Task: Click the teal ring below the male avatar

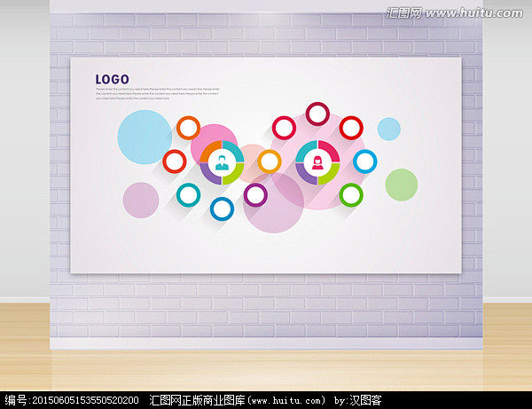Action: point(188,194)
